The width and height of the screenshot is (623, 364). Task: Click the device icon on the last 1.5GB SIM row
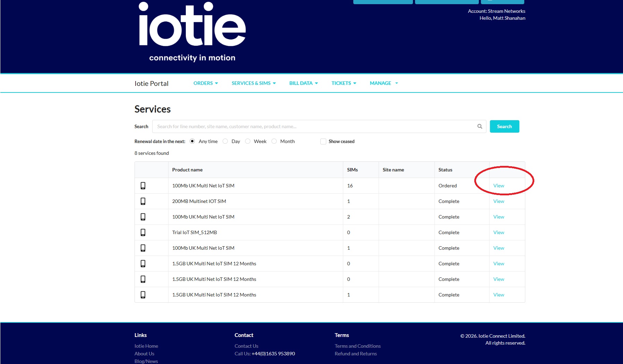(x=144, y=295)
